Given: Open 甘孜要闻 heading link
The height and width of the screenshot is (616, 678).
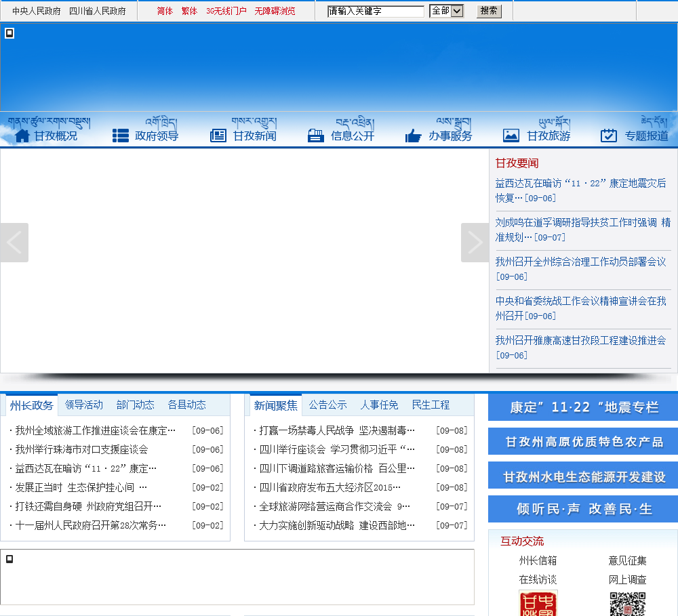Looking at the screenshot, I should (517, 163).
